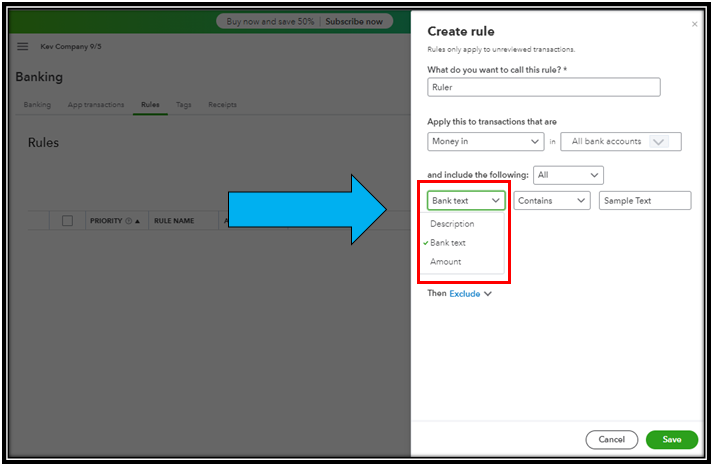This screenshot has width=714, height=466.
Task: Click the Kev Company 9/5 name
Action: (71, 46)
